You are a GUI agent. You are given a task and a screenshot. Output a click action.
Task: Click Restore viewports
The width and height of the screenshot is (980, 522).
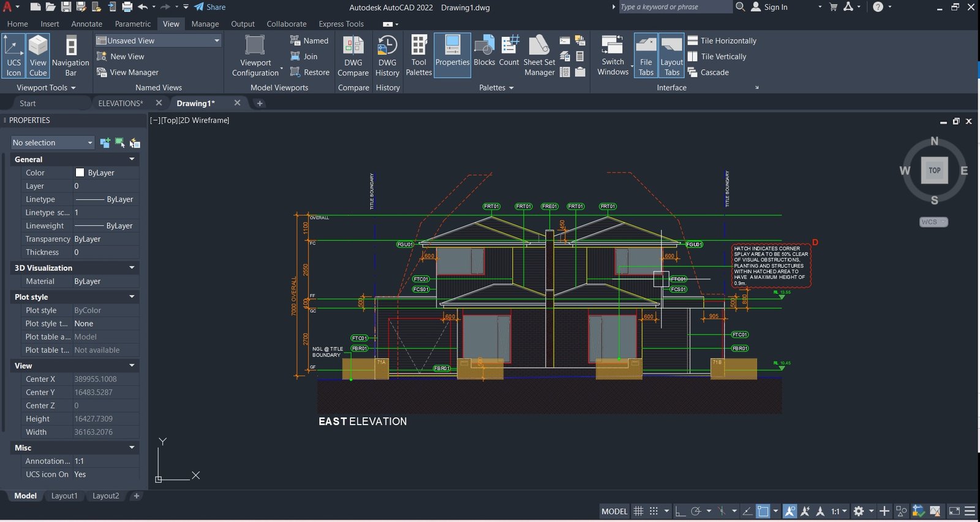tap(309, 72)
